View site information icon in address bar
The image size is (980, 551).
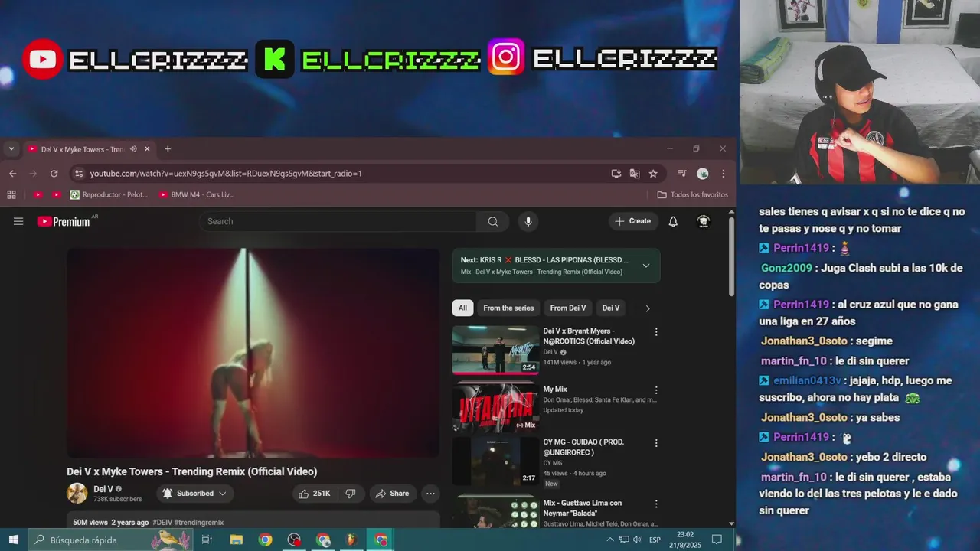[78, 174]
